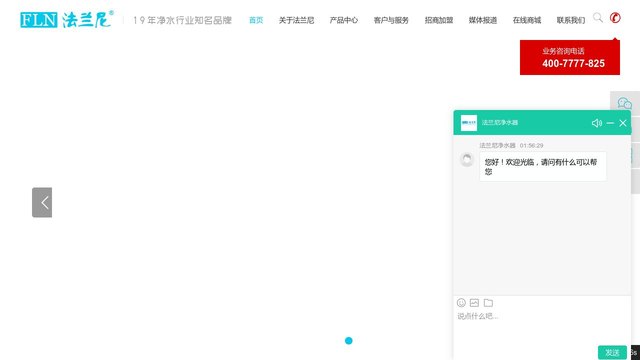Close the chat window
Viewport: 640px width, 360px height.
(623, 123)
